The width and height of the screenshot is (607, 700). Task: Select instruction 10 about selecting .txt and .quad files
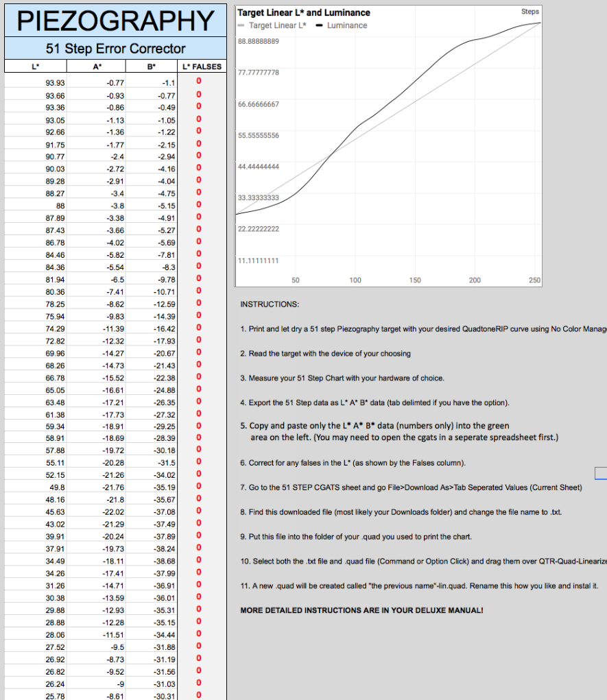[423, 561]
